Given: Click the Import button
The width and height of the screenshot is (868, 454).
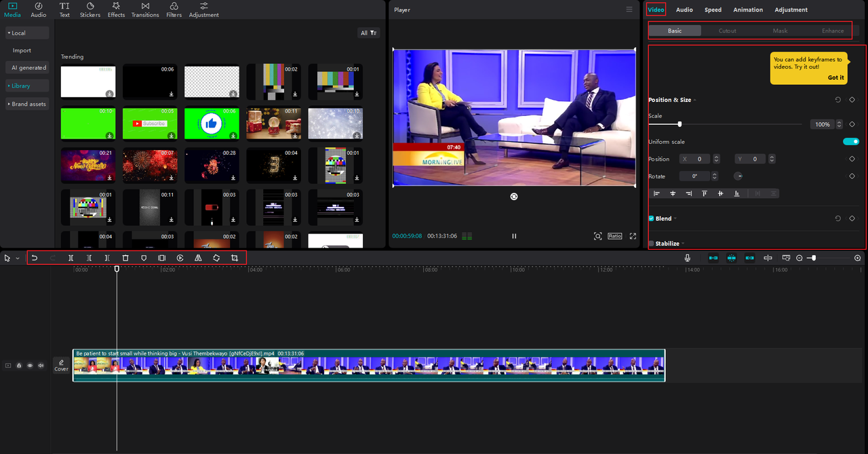Looking at the screenshot, I should [22, 50].
